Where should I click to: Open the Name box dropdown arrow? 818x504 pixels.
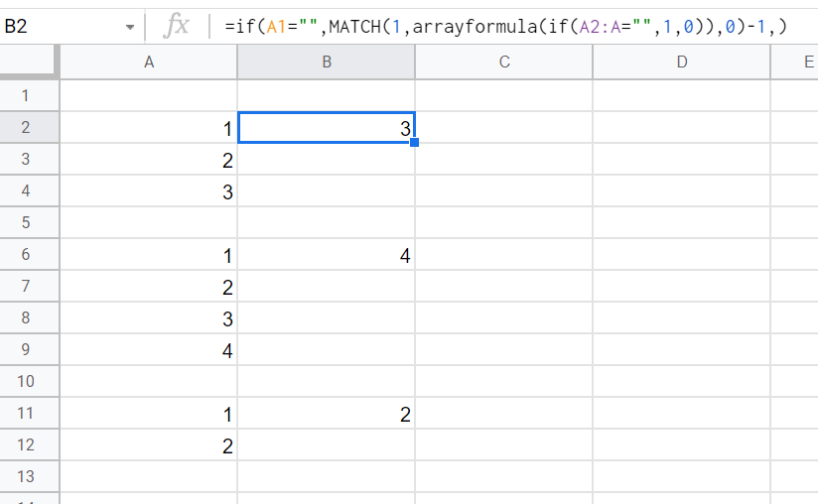[x=130, y=27]
